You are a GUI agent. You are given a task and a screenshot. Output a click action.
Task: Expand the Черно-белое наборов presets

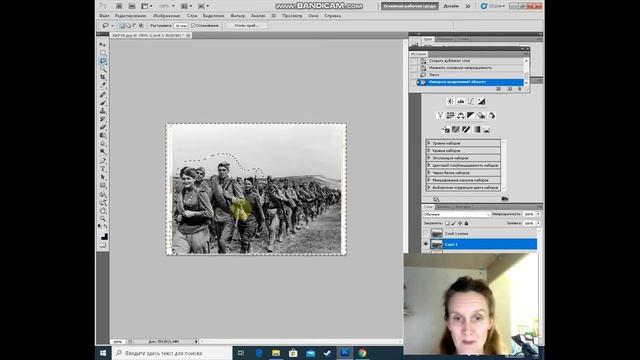tap(429, 173)
